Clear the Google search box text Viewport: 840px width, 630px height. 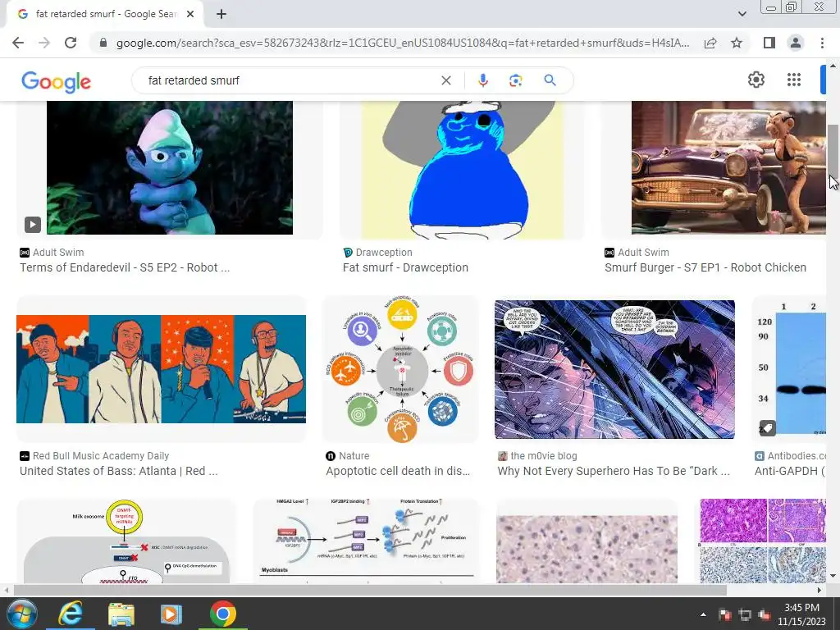pyautogui.click(x=445, y=80)
